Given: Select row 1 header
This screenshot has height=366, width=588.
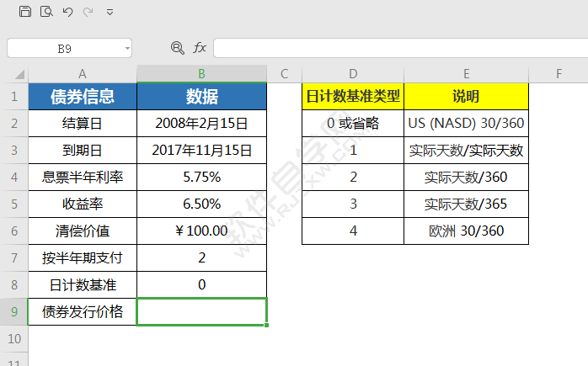Looking at the screenshot, I should point(14,96).
